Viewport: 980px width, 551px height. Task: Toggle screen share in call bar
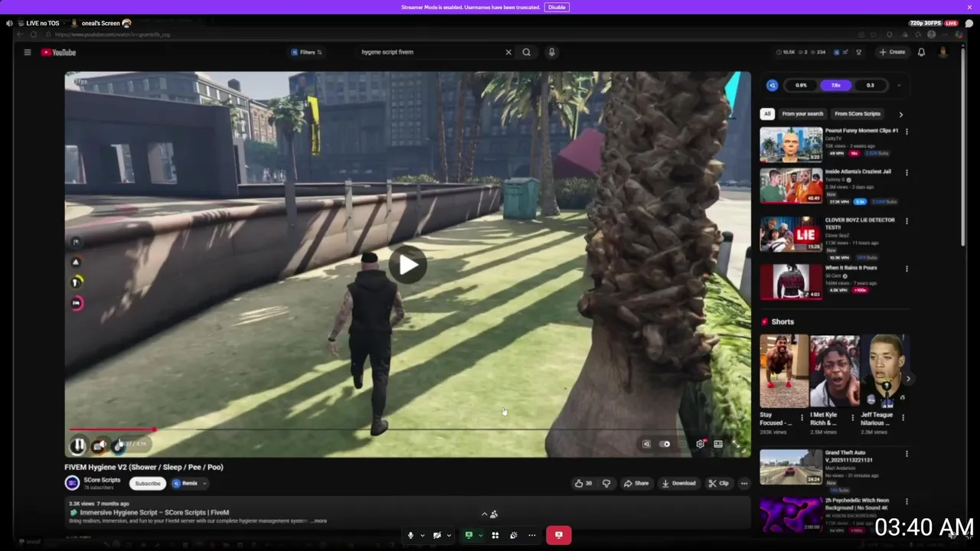469,535
